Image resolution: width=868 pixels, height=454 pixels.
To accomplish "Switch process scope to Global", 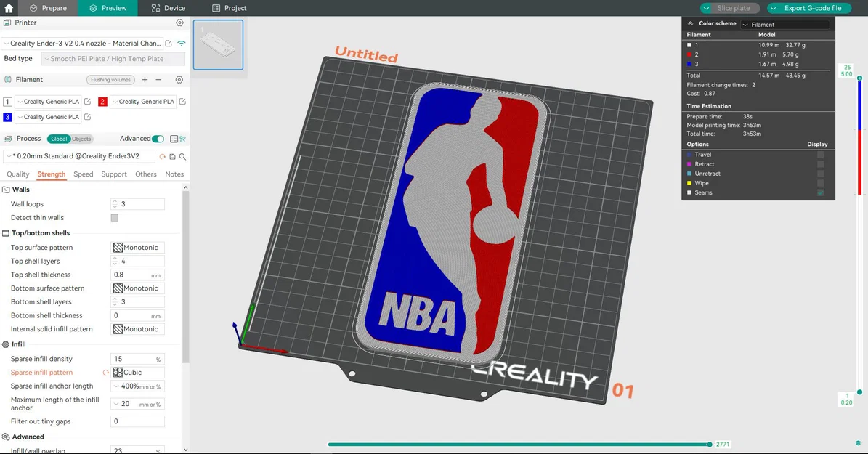I will 59,139.
